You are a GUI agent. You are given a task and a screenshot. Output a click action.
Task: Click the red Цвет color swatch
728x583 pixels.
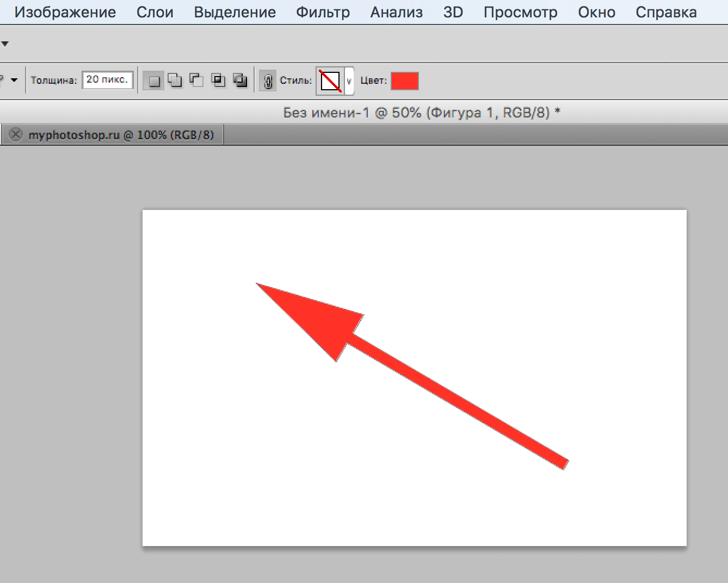pos(404,81)
